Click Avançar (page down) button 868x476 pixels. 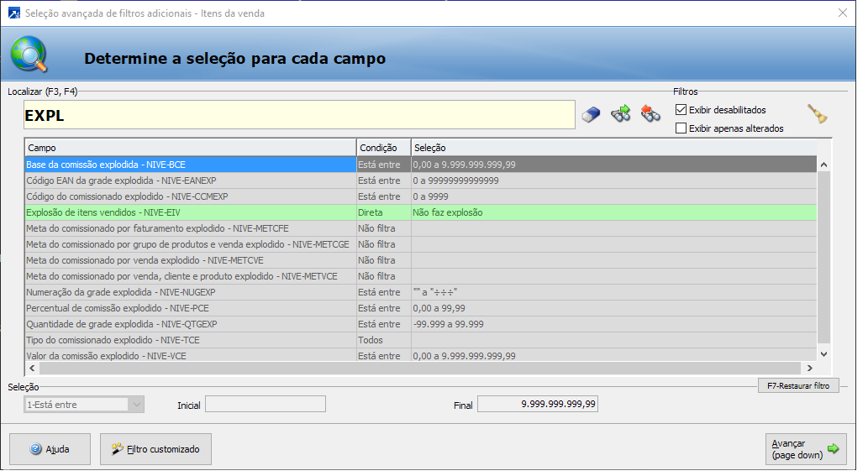coord(806,449)
